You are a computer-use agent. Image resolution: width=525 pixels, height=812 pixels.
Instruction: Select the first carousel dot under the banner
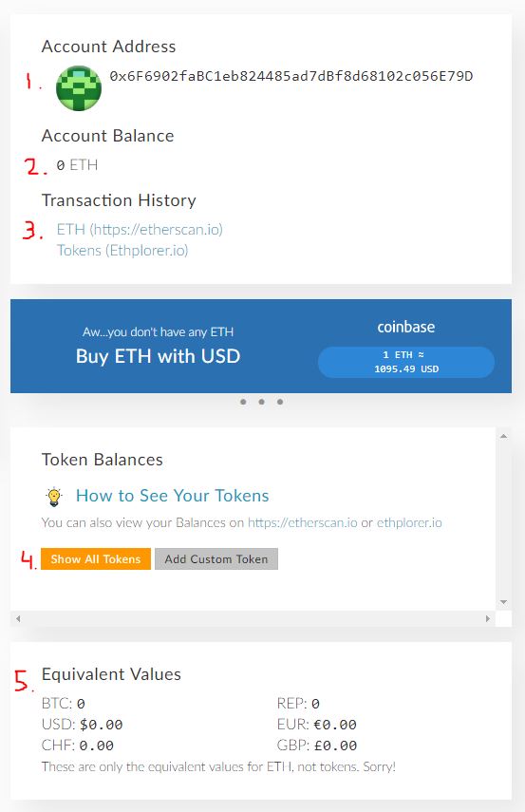click(x=243, y=402)
